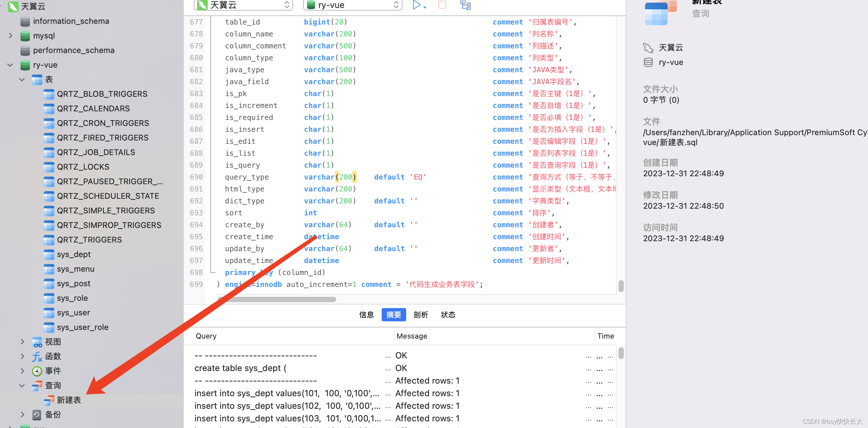Click the explain query structure icon
Viewport: 868px width, 428px height.
[x=465, y=5]
